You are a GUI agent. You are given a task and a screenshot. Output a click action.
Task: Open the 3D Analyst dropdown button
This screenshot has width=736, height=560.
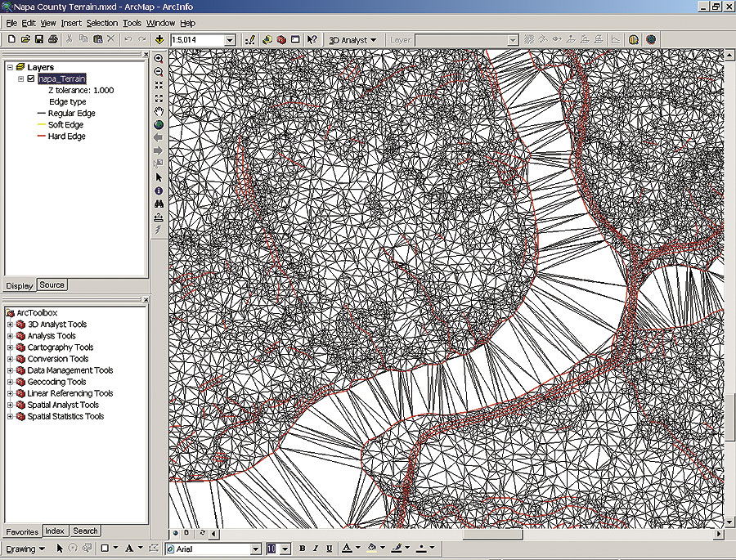(352, 39)
